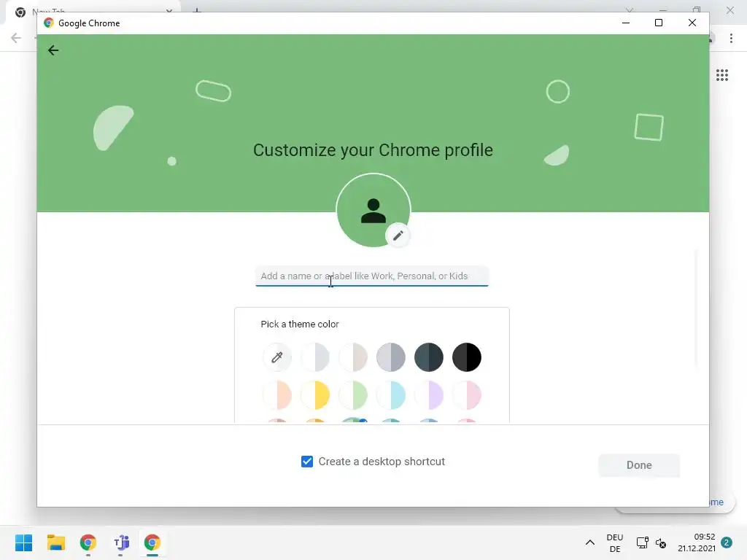This screenshot has width=747, height=560.
Task: Click the active Chrome taskbar icon
Action: (x=152, y=542)
